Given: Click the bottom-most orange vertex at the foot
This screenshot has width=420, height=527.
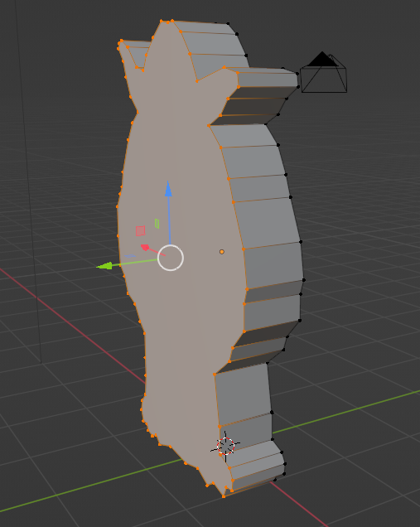Looking at the screenshot, I should coord(224,496).
